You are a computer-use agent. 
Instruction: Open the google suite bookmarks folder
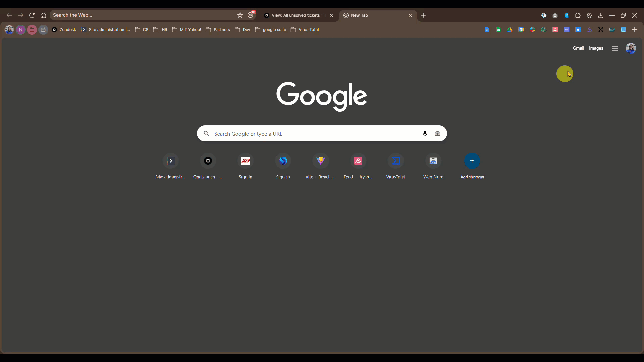point(270,29)
